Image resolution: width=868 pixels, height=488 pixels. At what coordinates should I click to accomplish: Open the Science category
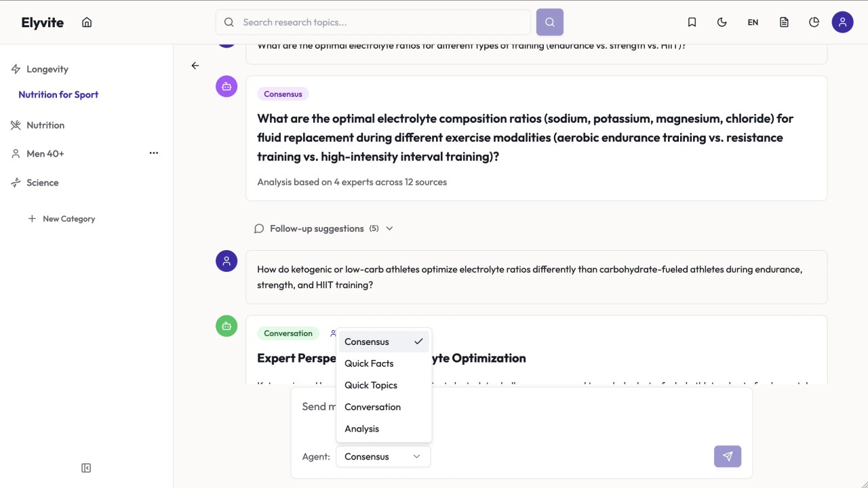[43, 183]
